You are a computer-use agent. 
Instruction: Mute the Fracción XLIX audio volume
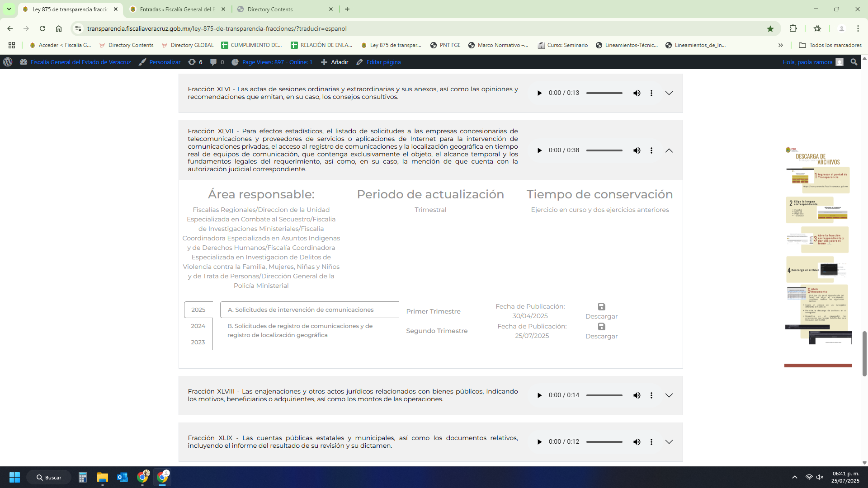tap(637, 442)
